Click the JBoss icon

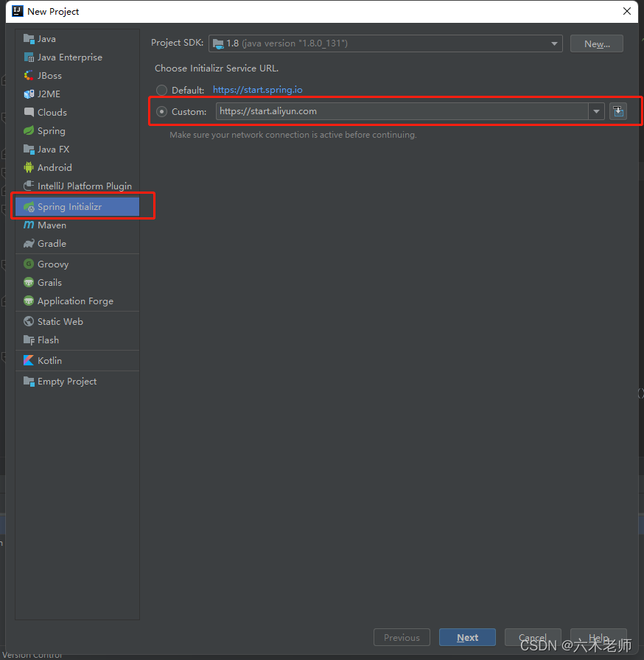[29, 76]
